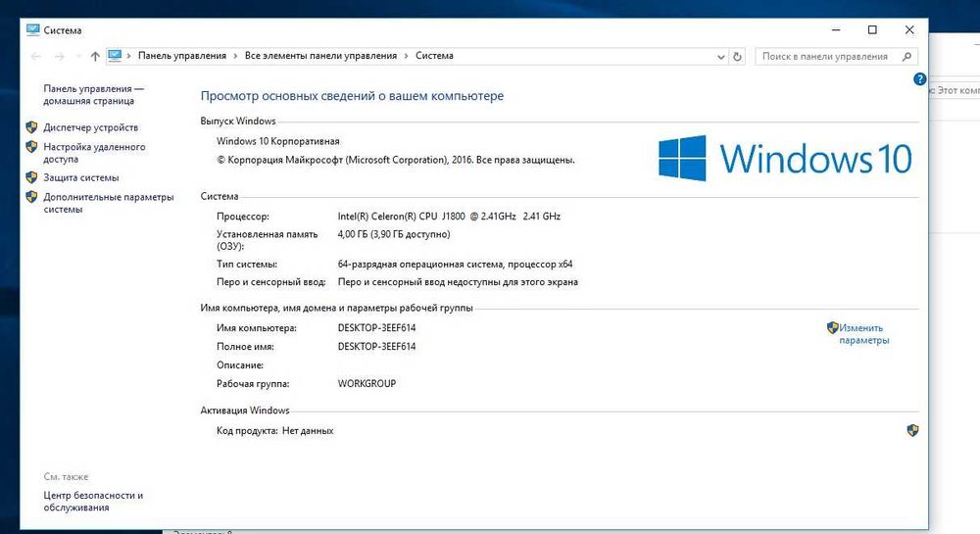Screen dimensions: 980x534
Task: Expand chevron after Все элементы панели управления
Action: tap(407, 56)
